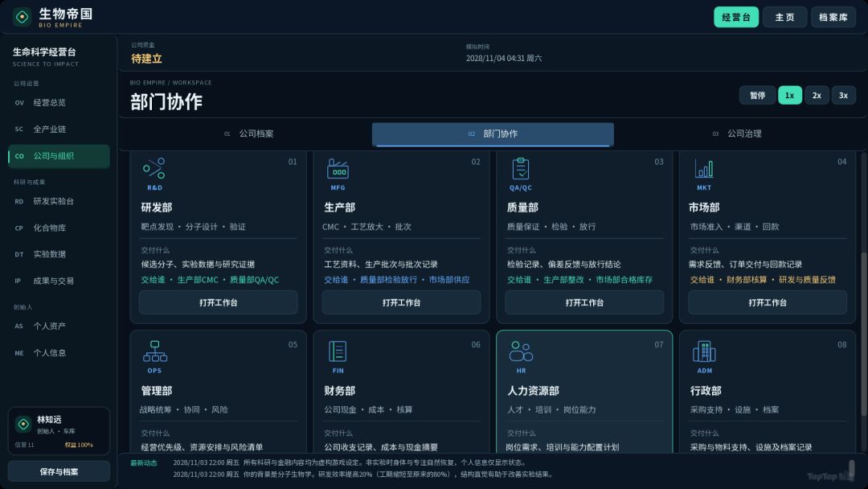Select the 人力资源部 card title
Viewport: 868px width, 489px height.
[x=533, y=391]
